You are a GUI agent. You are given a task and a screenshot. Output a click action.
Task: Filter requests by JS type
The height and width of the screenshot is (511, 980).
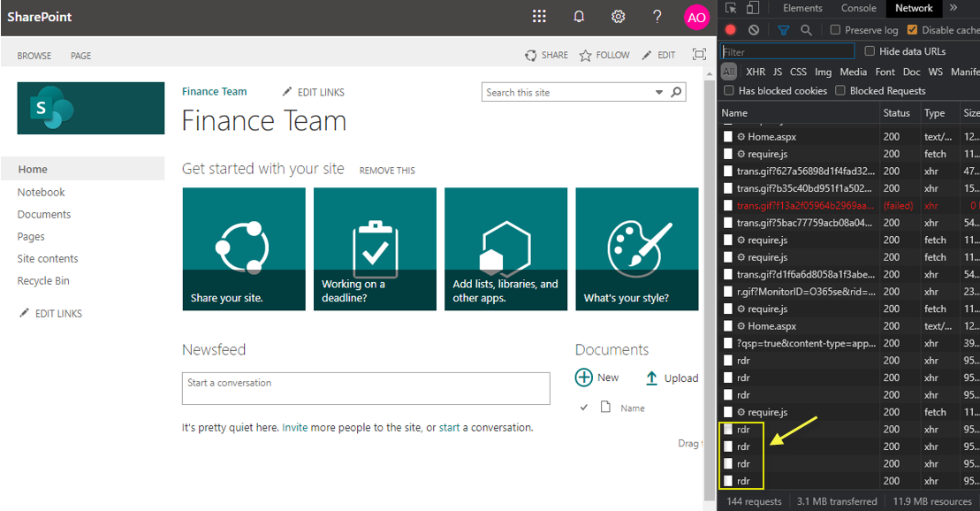[x=778, y=72]
